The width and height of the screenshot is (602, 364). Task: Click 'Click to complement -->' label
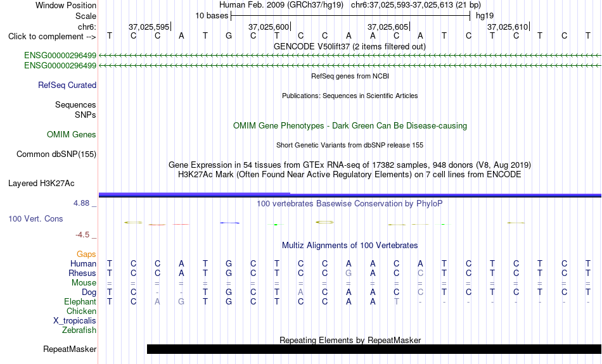pos(52,37)
